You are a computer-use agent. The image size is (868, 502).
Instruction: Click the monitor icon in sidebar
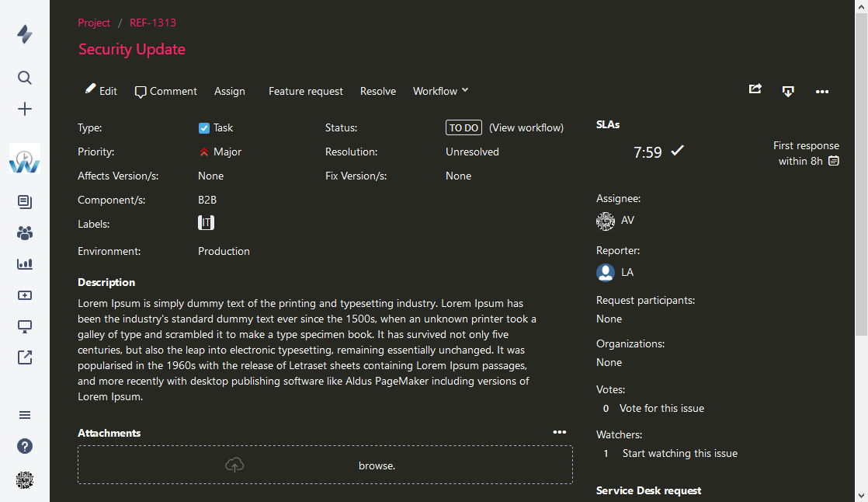pos(24,326)
